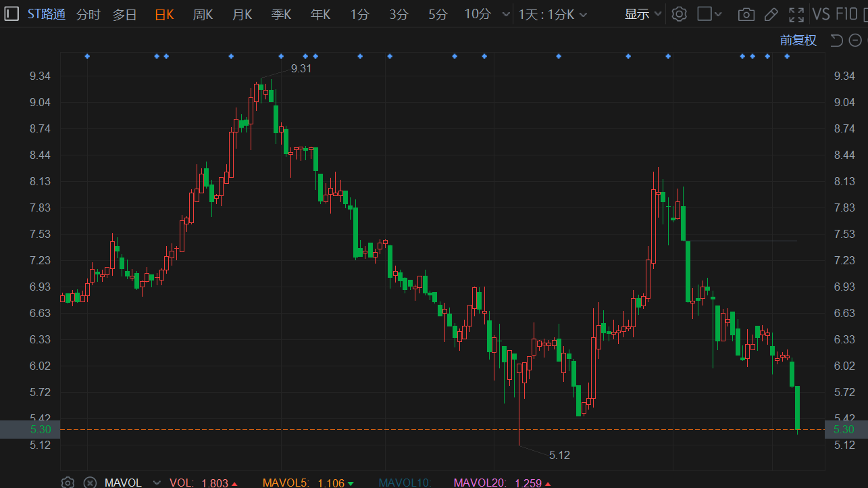The width and height of the screenshot is (868, 488).
Task: Enter fullscreen chart mode
Action: (x=797, y=14)
